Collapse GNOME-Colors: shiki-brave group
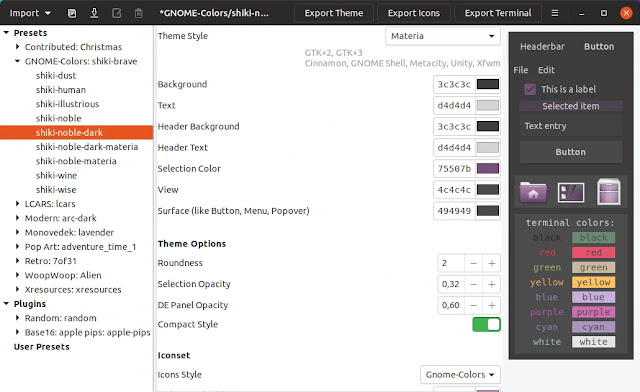The width and height of the screenshot is (640, 392). pyautogui.click(x=17, y=61)
